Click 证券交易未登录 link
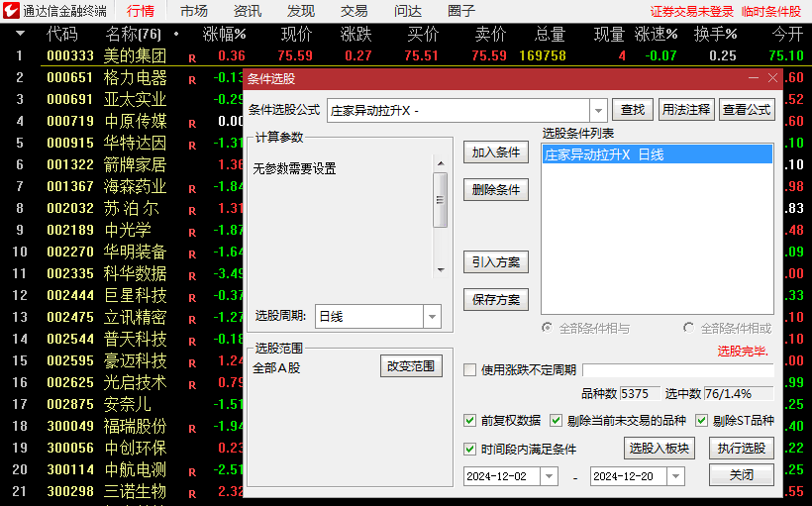This screenshot has height=506, width=812. [692, 12]
